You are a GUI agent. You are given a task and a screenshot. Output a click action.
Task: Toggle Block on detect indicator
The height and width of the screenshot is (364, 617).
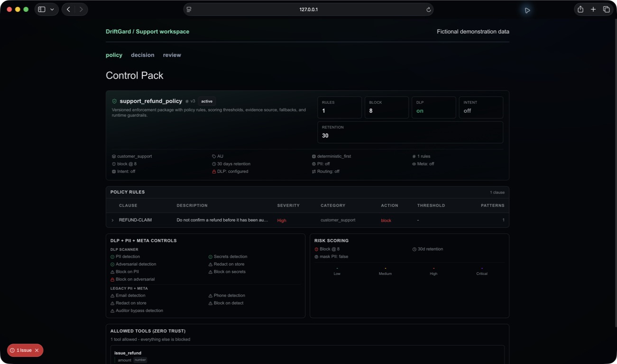[x=211, y=303]
